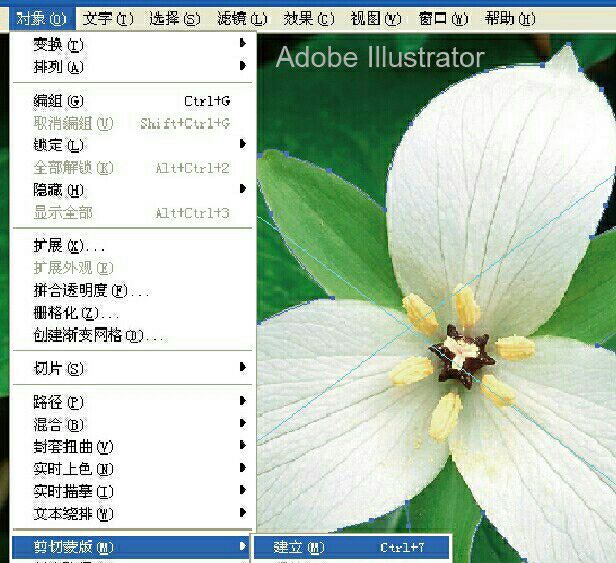The height and width of the screenshot is (563, 616).
Task: Choose 拼合透明度(F)... menu entry
Action: (x=133, y=290)
